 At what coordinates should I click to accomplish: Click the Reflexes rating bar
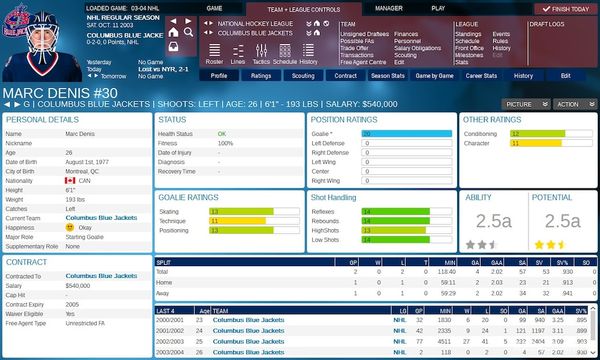coord(407,212)
